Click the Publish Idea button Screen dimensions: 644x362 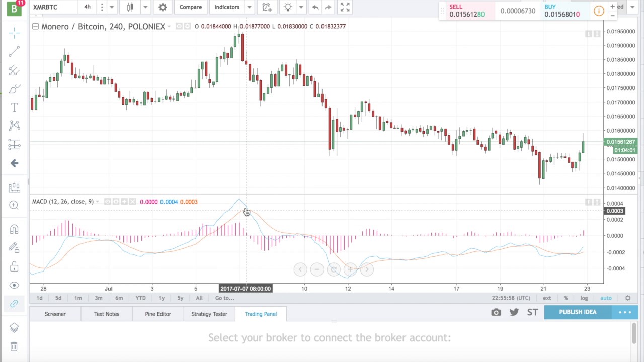[x=578, y=312]
